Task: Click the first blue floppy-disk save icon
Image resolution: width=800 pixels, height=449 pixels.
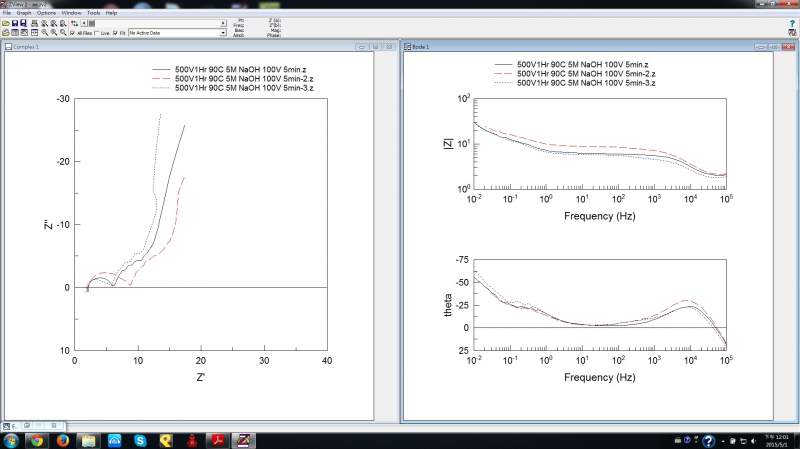Action: tap(15, 23)
